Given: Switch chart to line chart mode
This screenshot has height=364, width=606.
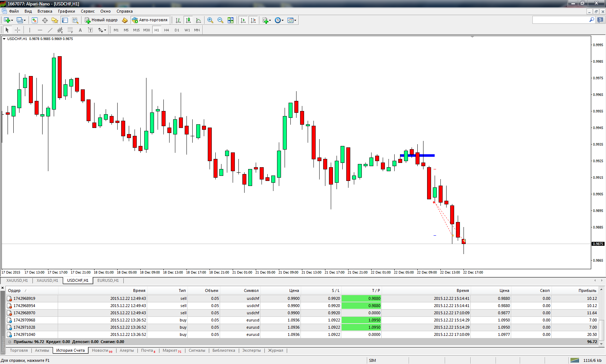Looking at the screenshot, I should 198,20.
